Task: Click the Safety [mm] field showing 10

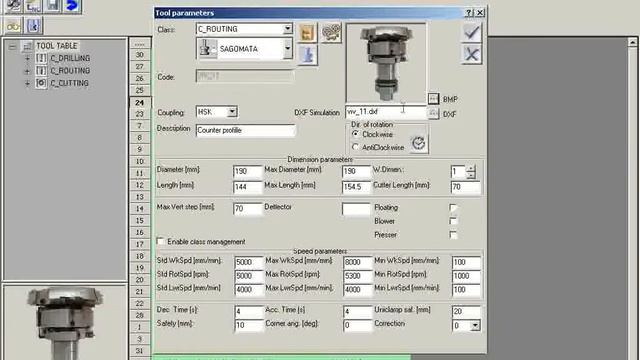Action: (249, 325)
